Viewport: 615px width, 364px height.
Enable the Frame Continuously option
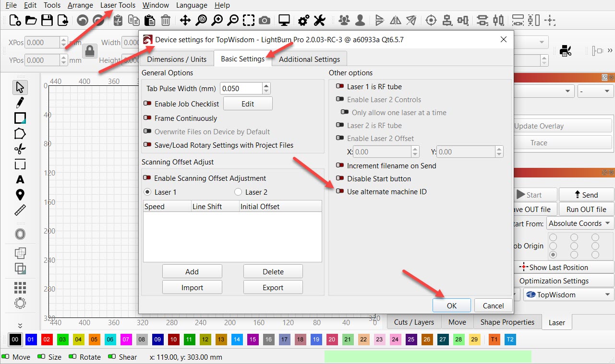(147, 118)
